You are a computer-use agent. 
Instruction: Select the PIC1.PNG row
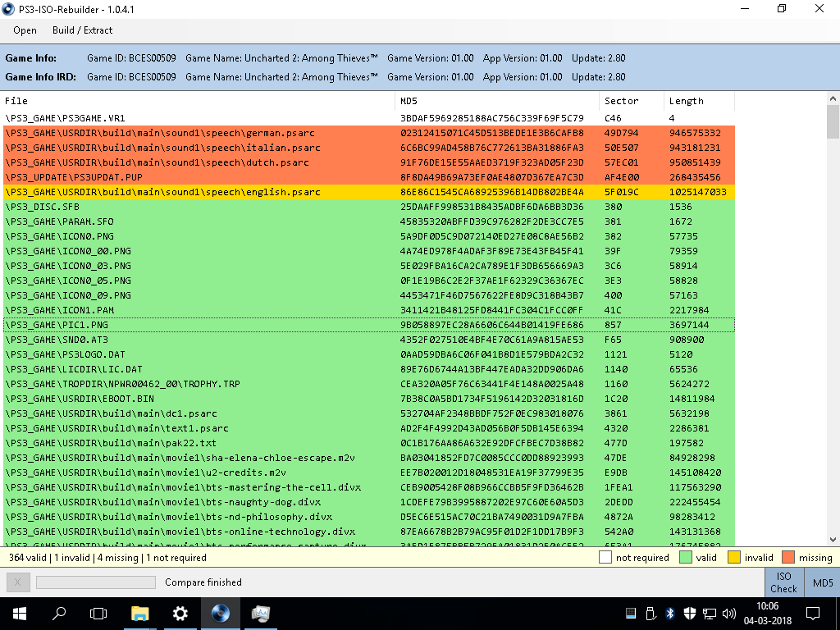(368, 325)
